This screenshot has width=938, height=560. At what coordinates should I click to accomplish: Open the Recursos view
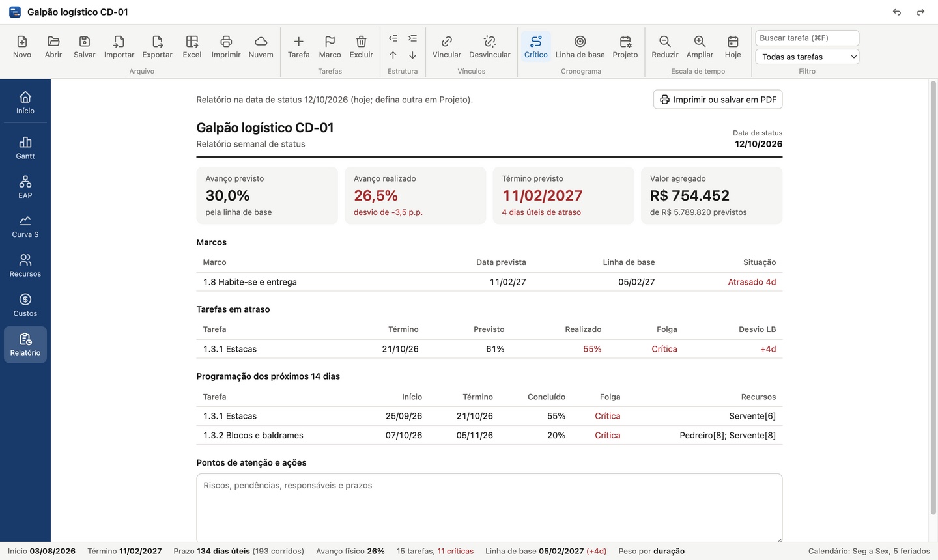pyautogui.click(x=25, y=266)
